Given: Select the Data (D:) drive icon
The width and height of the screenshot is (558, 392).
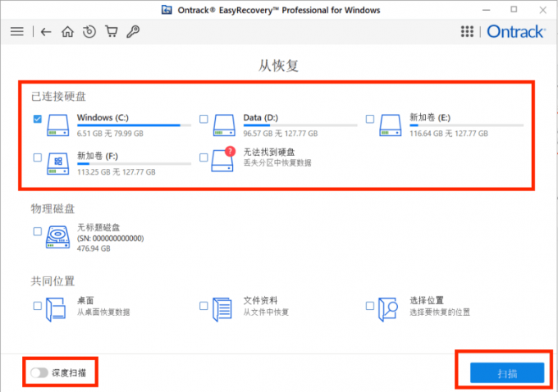Looking at the screenshot, I should pyautogui.click(x=224, y=125).
